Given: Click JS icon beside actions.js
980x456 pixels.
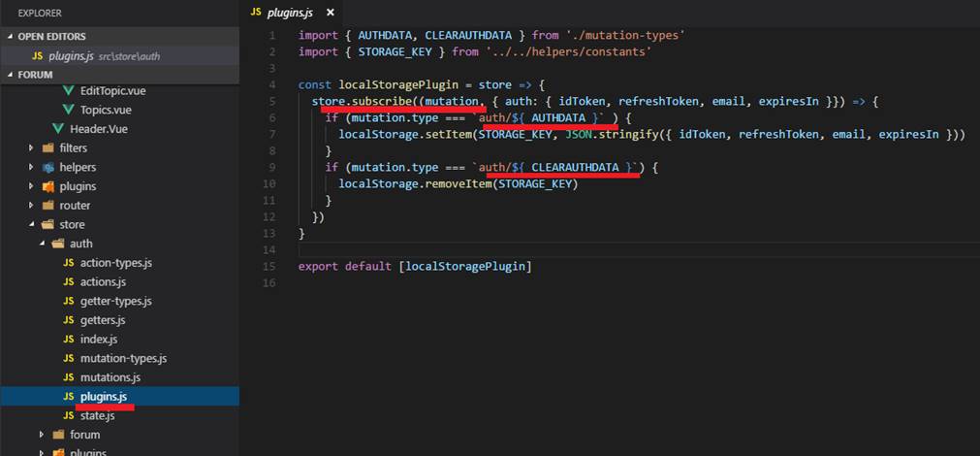Looking at the screenshot, I should 69,282.
